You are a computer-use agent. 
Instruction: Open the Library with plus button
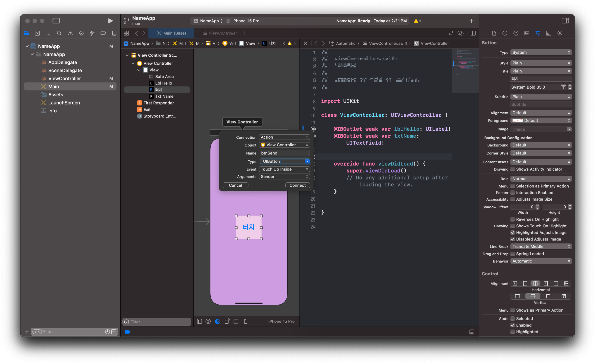pyautogui.click(x=471, y=21)
